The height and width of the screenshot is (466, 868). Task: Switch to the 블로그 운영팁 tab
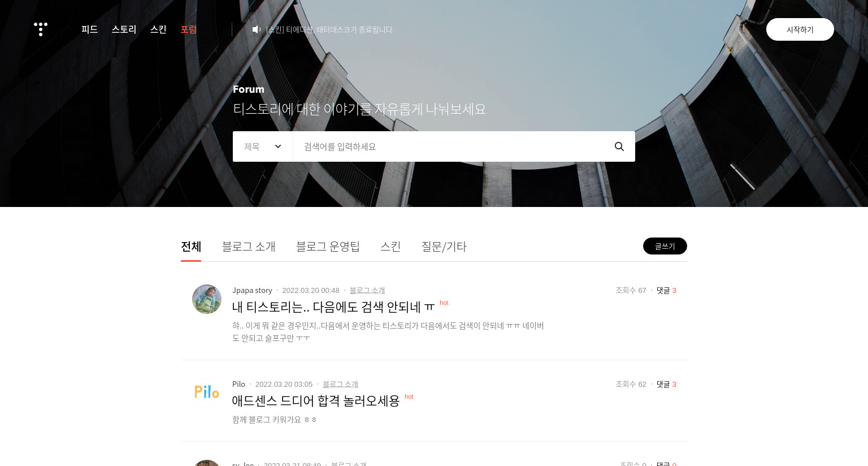(x=328, y=247)
